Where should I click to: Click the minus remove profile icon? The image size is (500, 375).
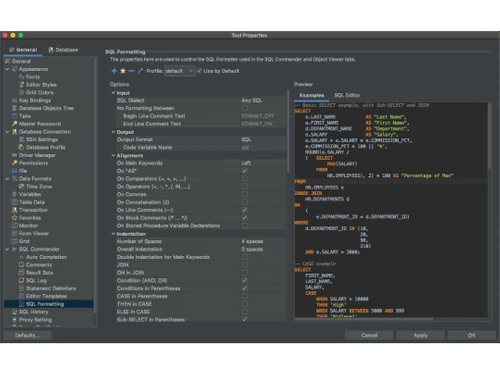[132, 71]
